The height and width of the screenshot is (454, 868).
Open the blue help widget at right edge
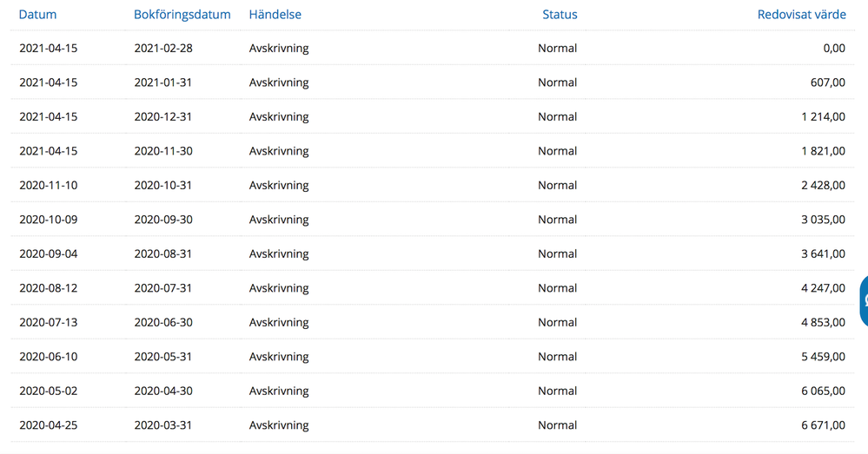pos(863,301)
